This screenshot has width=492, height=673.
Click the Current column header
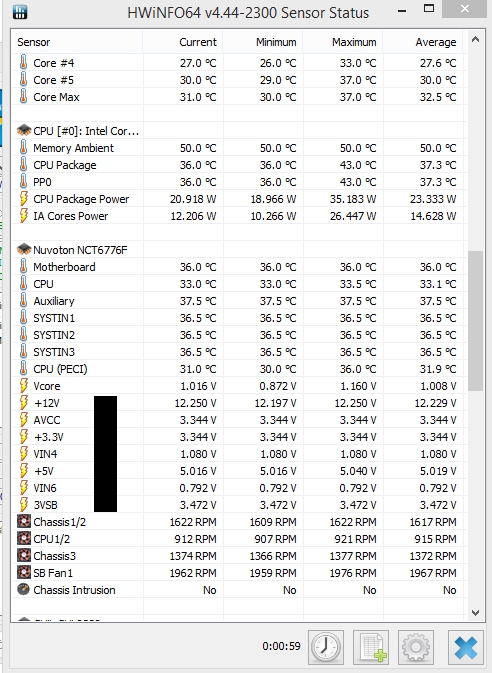[182, 42]
